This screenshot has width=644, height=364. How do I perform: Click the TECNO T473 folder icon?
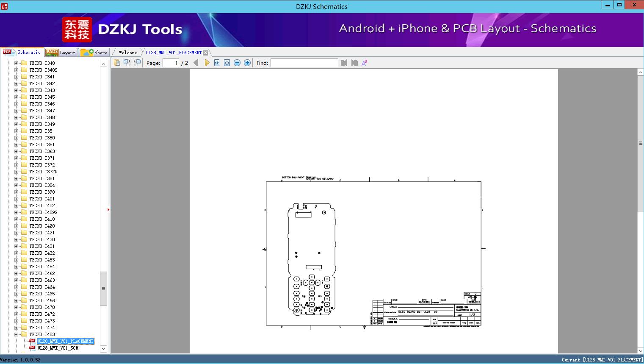coord(24,321)
